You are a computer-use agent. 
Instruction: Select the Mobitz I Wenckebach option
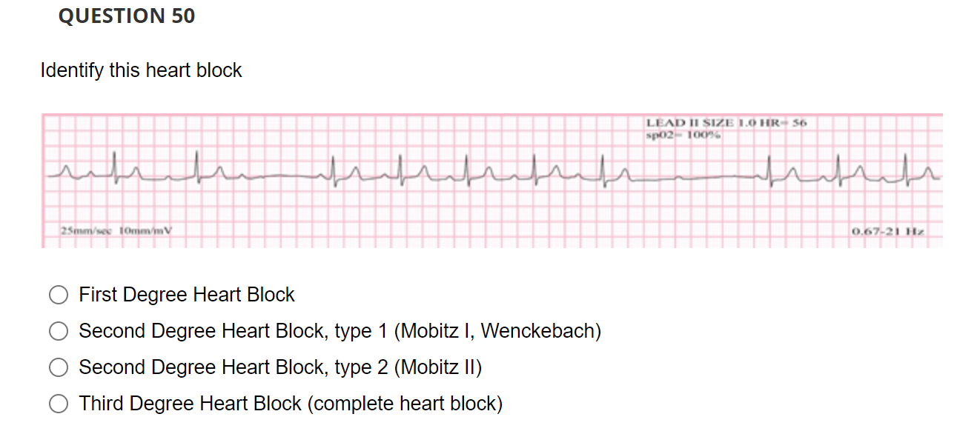point(58,330)
